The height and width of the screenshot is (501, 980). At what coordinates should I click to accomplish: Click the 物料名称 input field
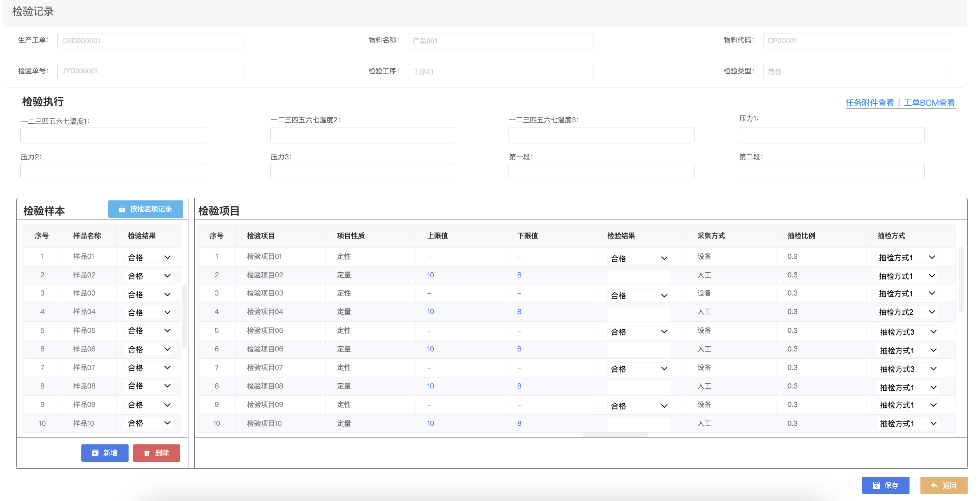501,41
